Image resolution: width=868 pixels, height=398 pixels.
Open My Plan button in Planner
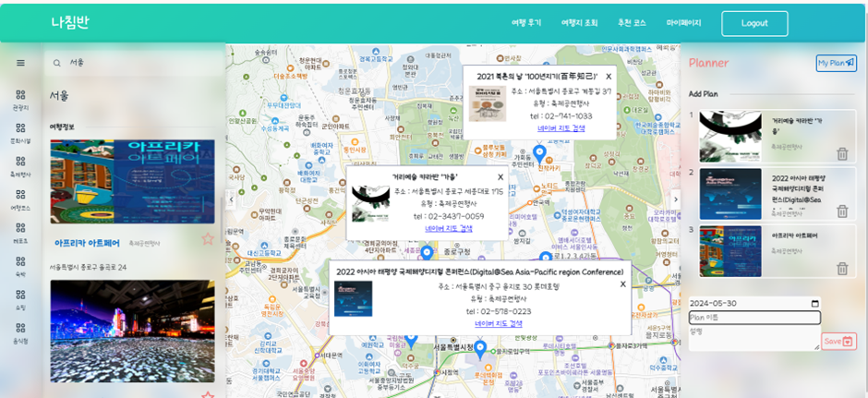[x=836, y=63]
